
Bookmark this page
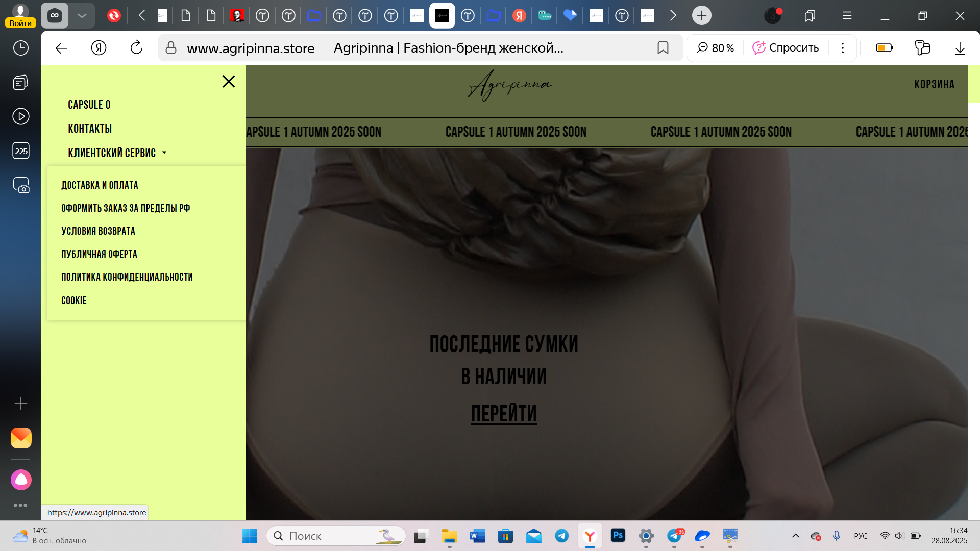pos(663,48)
